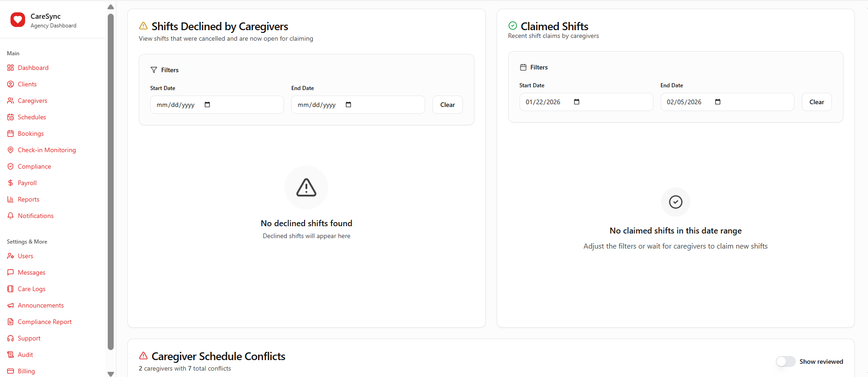The image size is (868, 377).
Task: Click the Messages chat bubble icon
Action: (x=11, y=272)
